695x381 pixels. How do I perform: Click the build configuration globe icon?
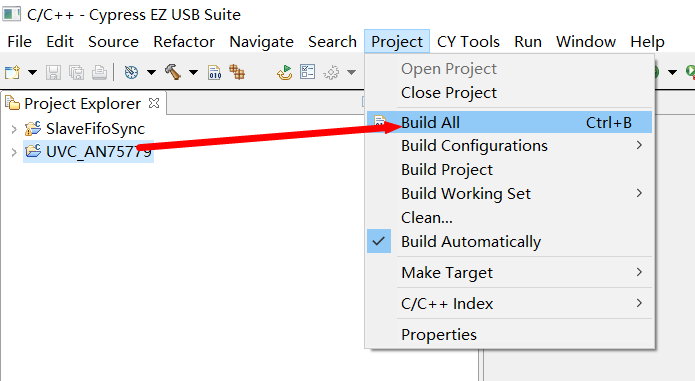pos(131,72)
